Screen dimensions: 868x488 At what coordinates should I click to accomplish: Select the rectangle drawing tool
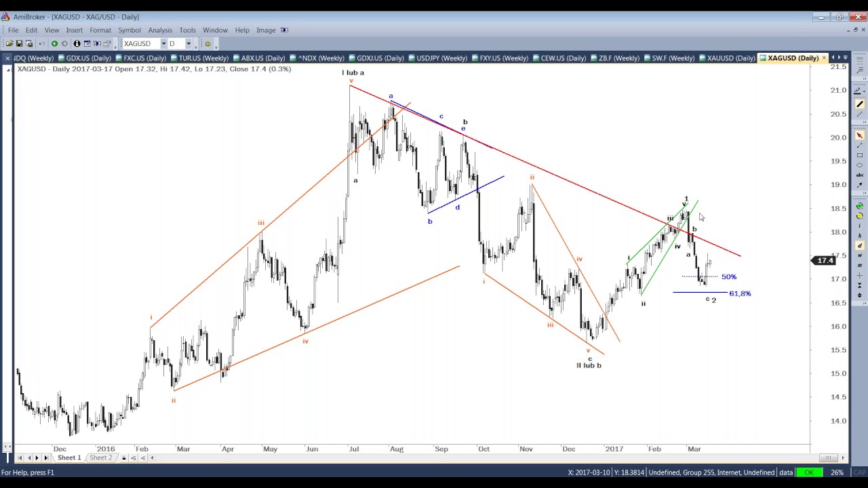tap(859, 155)
